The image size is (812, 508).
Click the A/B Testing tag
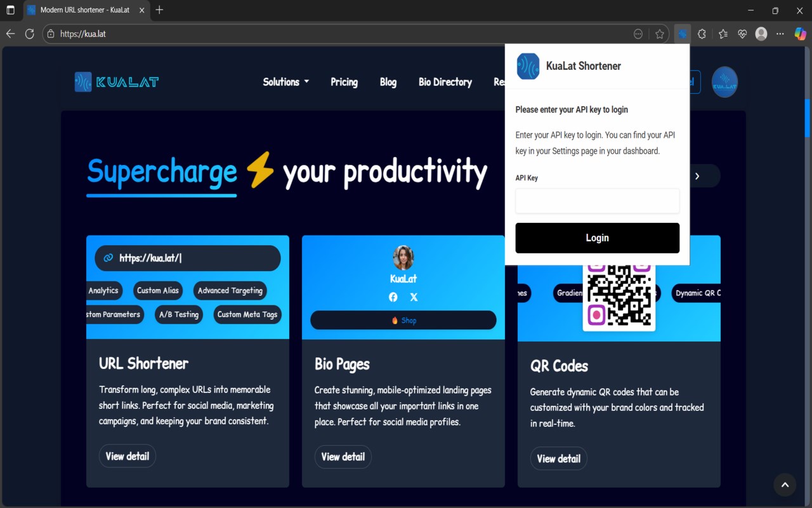point(179,314)
